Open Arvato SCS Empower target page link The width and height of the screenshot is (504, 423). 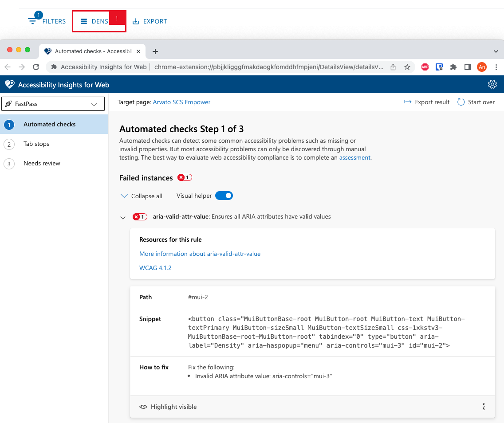click(x=181, y=102)
